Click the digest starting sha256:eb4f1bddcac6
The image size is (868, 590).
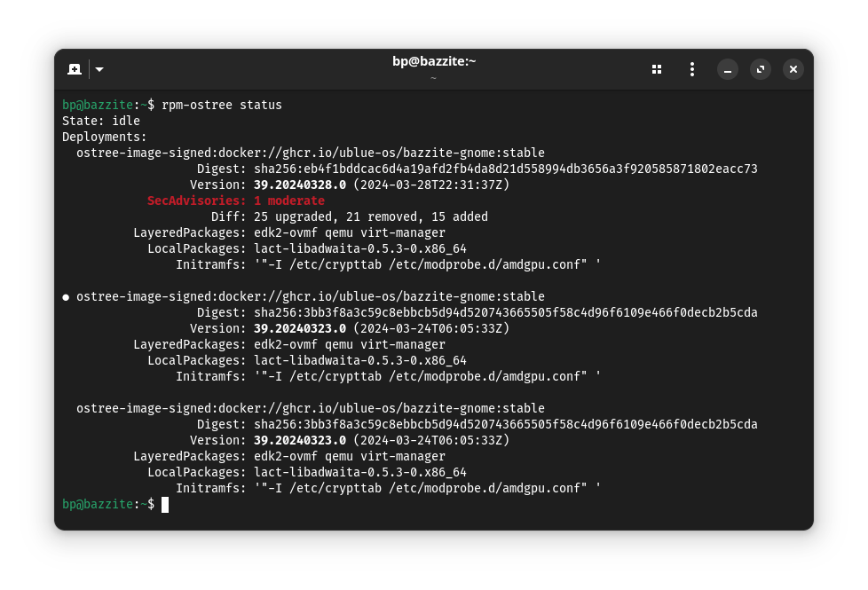[505, 169]
